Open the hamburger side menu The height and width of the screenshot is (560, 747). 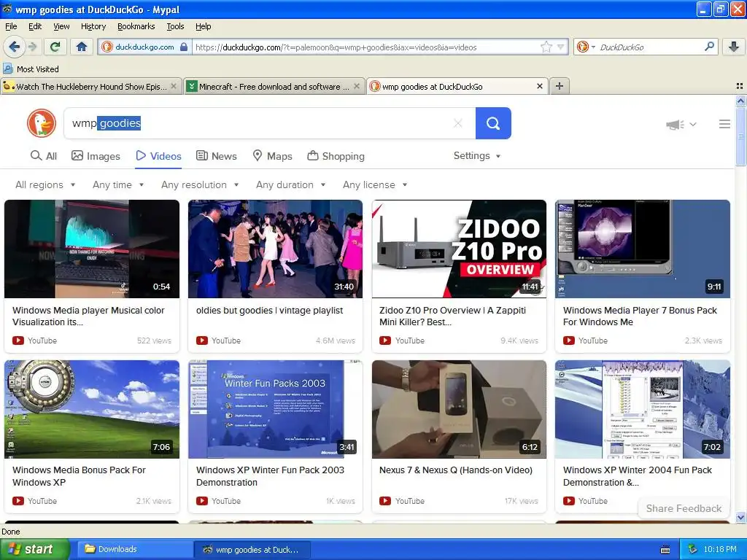click(724, 124)
